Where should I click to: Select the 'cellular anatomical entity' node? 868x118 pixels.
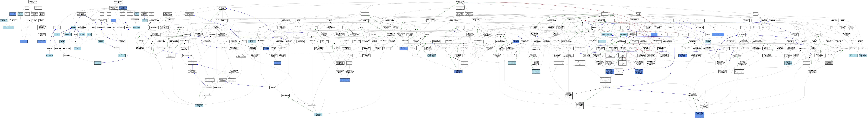coord(114,8)
